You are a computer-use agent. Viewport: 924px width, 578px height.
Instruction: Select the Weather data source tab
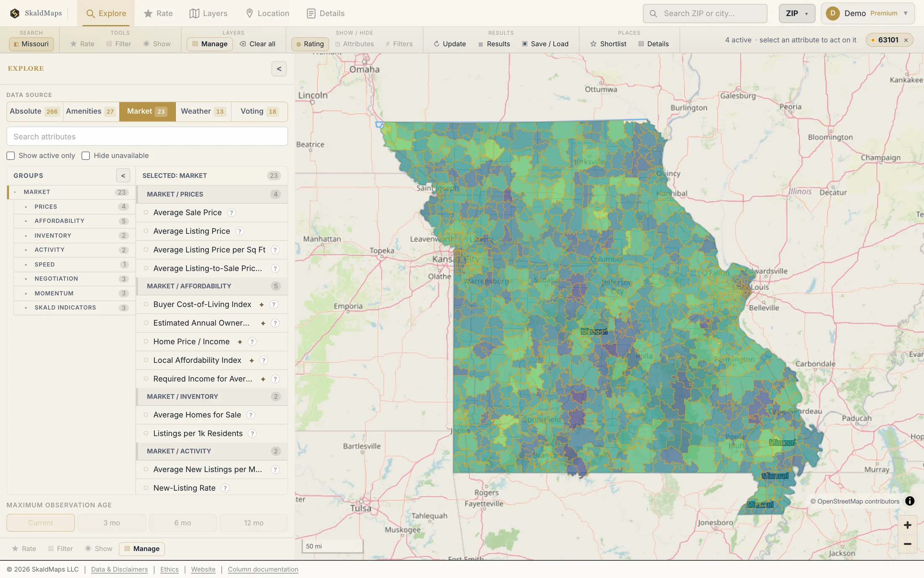coord(203,111)
